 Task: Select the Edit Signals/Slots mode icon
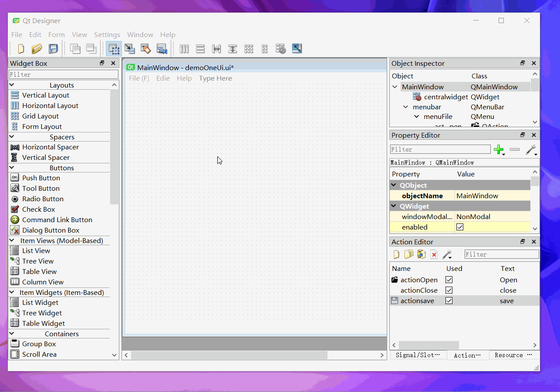point(130,49)
